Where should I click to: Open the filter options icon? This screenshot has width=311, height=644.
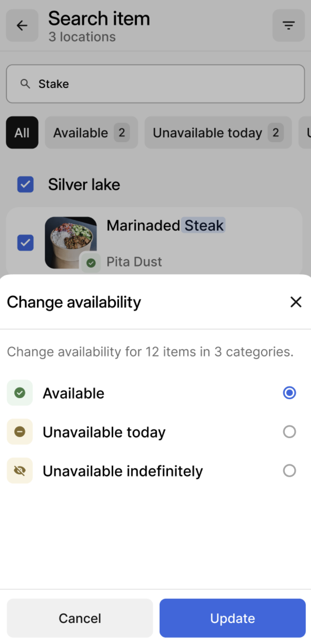[288, 26]
